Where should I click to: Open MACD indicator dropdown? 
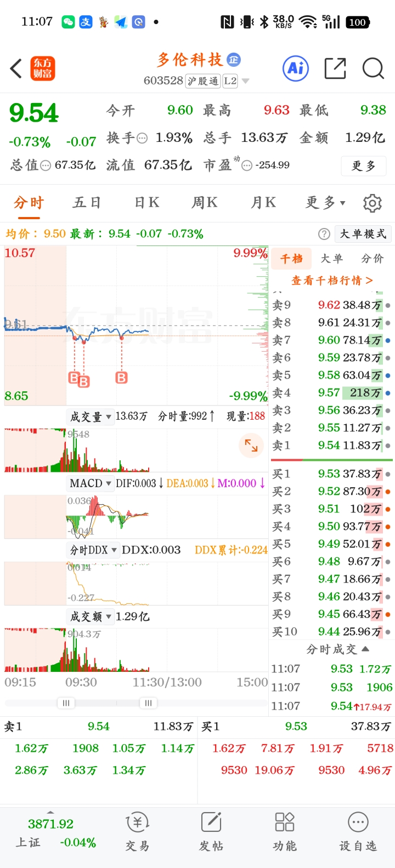(91, 483)
